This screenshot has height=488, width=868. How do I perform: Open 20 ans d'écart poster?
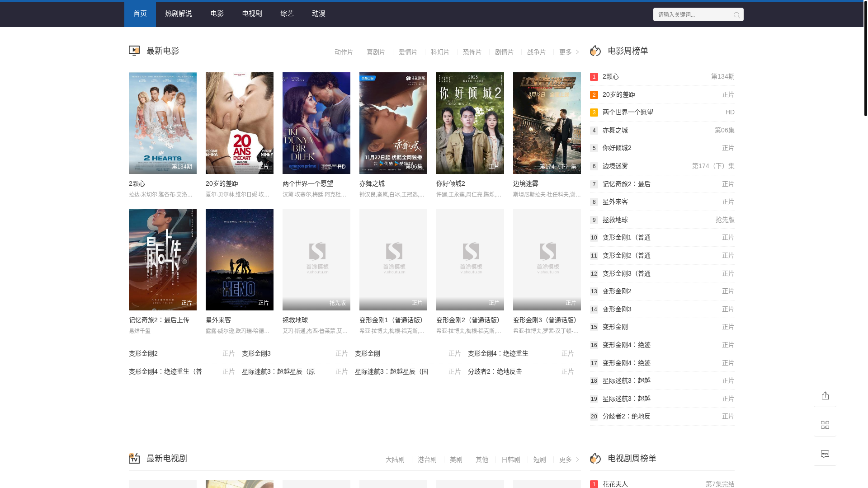pyautogui.click(x=240, y=123)
